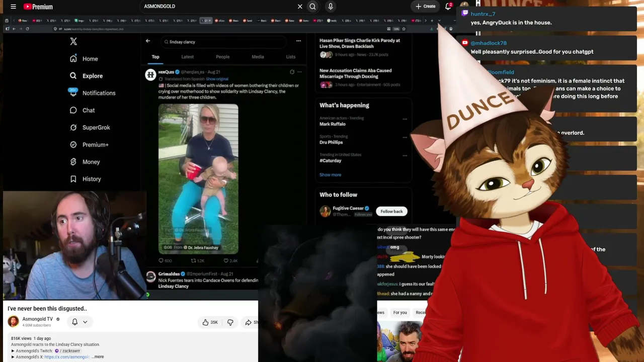Like the video showing 35K likes
This screenshot has width=644, height=362.
click(x=210, y=322)
